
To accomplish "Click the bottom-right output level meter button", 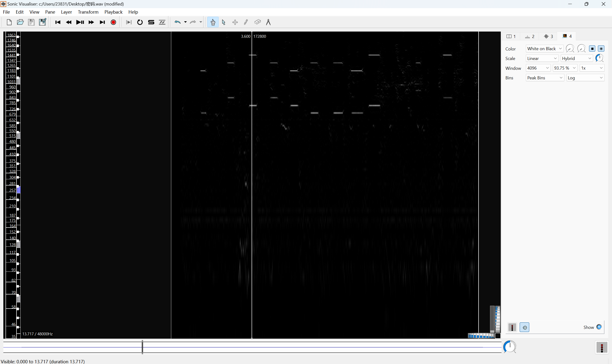I will click(x=602, y=347).
